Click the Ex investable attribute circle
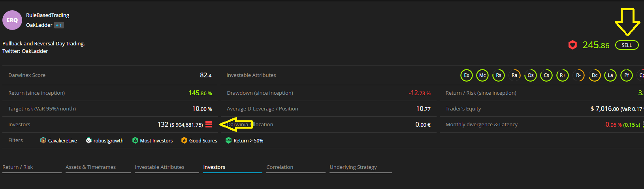The height and width of the screenshot is (189, 644). 467,75
